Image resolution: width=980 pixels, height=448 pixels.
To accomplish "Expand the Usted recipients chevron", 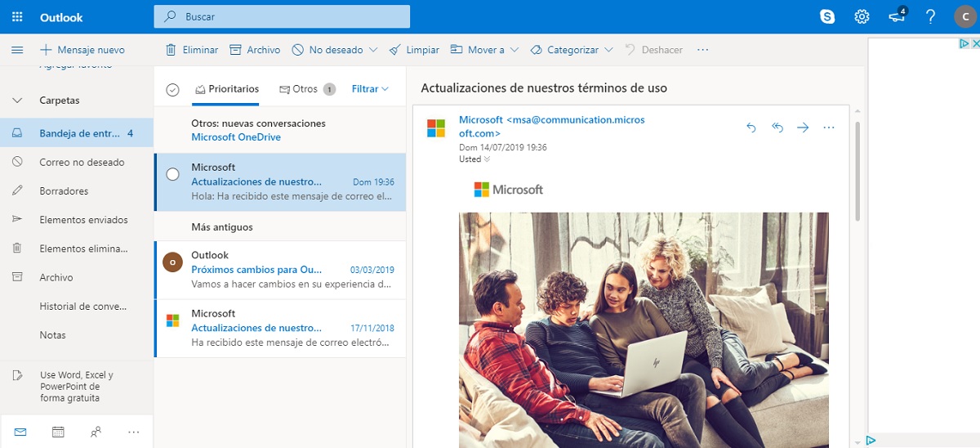I will click(x=488, y=159).
